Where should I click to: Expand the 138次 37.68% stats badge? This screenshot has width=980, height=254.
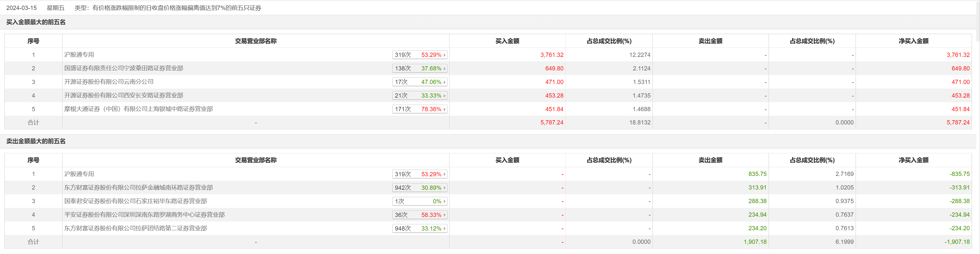(x=419, y=68)
